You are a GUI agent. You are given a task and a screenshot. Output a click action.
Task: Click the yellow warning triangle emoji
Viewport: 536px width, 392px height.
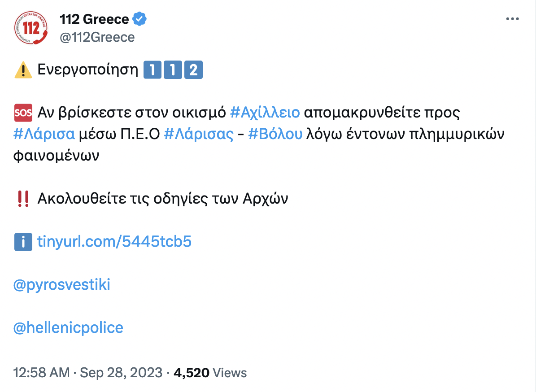pos(23,70)
